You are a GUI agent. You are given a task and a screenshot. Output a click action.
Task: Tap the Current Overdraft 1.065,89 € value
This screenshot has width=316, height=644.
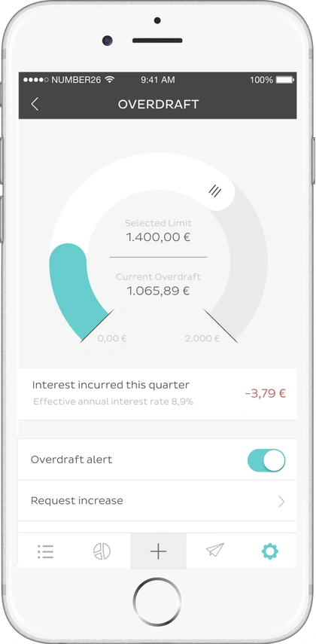tap(159, 291)
